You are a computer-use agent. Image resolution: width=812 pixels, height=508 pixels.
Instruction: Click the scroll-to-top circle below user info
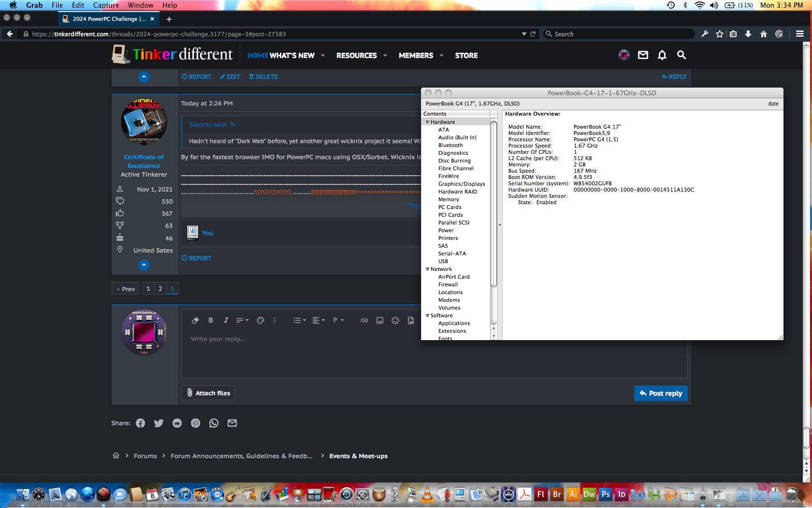pos(144,265)
